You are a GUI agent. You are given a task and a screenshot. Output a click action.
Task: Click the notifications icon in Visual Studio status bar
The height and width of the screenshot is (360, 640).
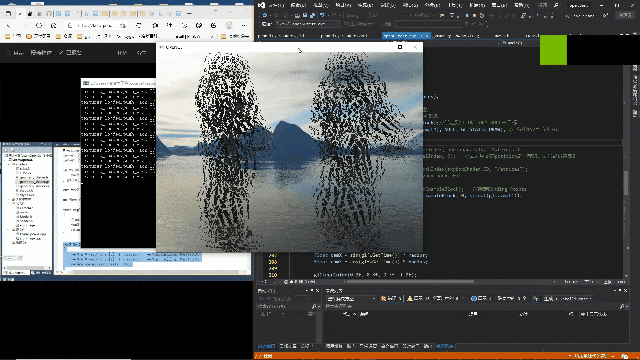624,356
